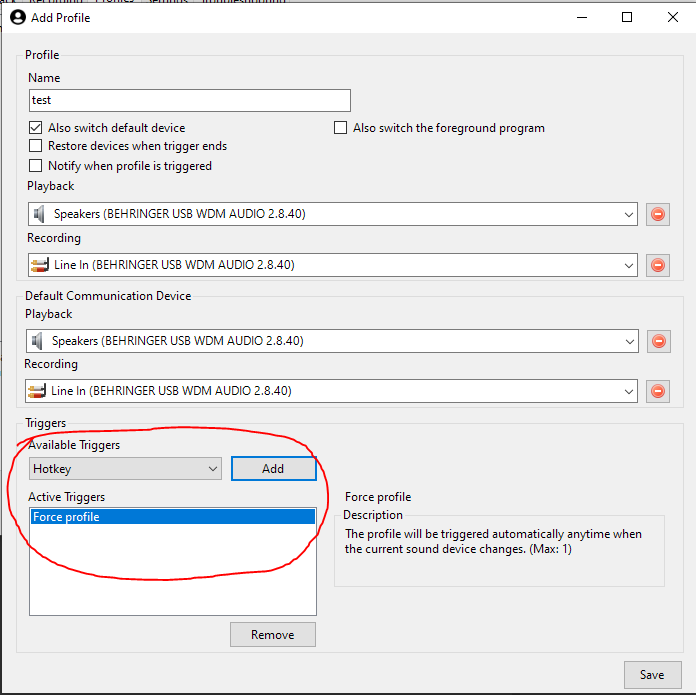Close the Add Profile window
This screenshot has height=695, width=696.
672,17
